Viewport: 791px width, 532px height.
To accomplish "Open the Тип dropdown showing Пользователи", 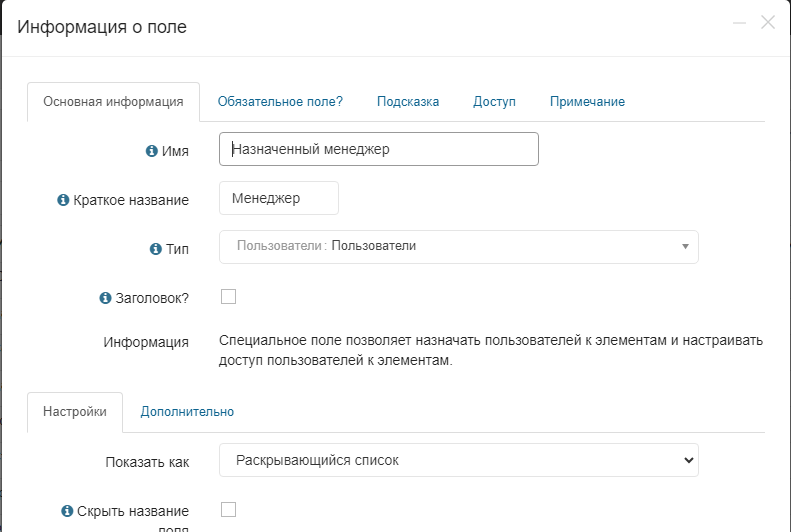I will point(459,247).
